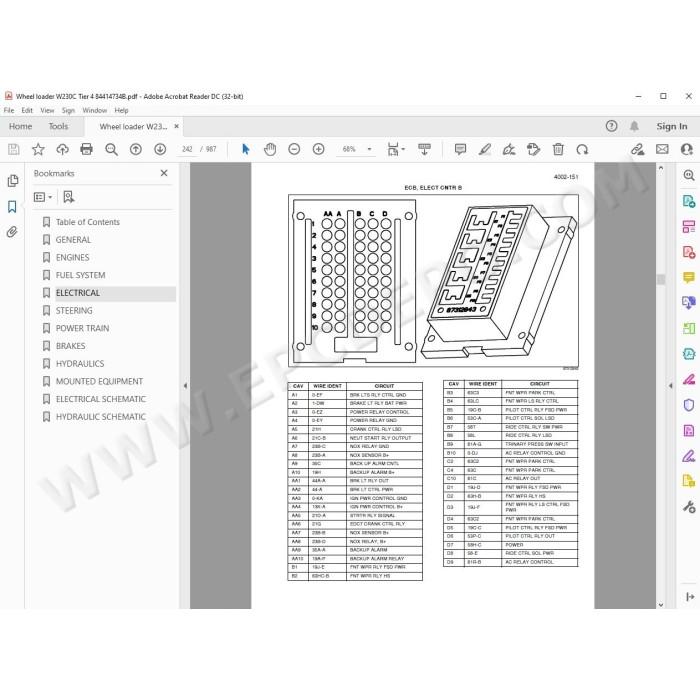Viewport: 700px width, 700px height.
Task: Open the Draw markup tool
Action: [x=509, y=149]
